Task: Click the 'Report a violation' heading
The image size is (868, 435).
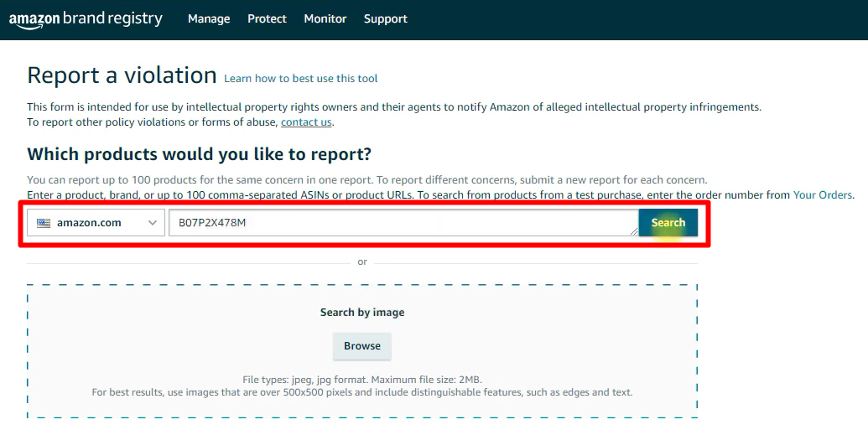Action: coord(122,75)
